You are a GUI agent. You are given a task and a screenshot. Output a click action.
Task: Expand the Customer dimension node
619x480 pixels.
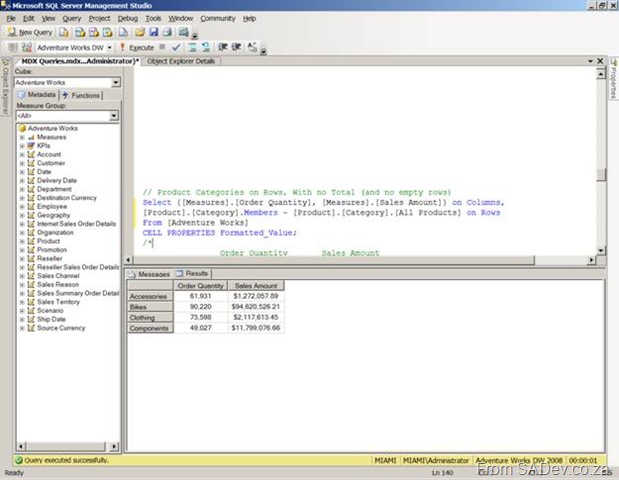tap(22, 163)
